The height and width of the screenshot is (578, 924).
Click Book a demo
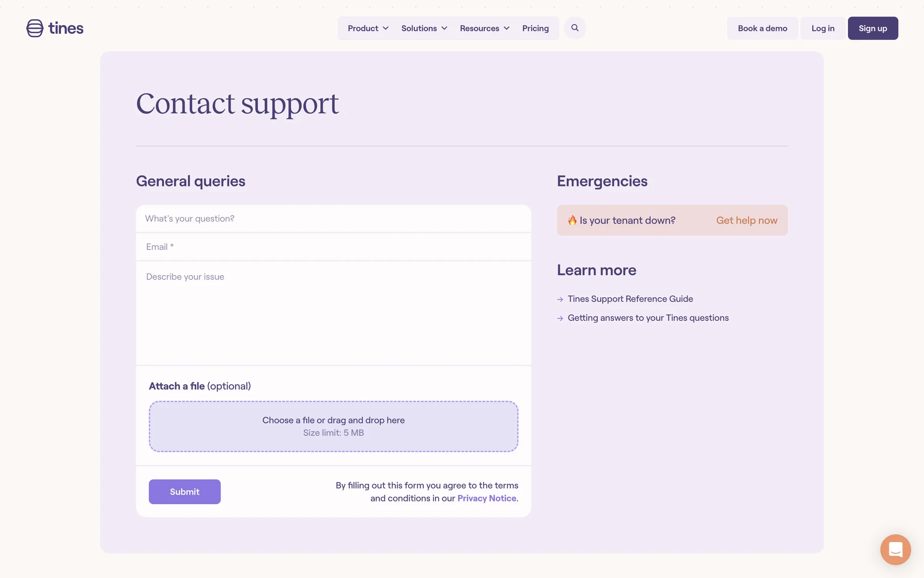(x=762, y=28)
